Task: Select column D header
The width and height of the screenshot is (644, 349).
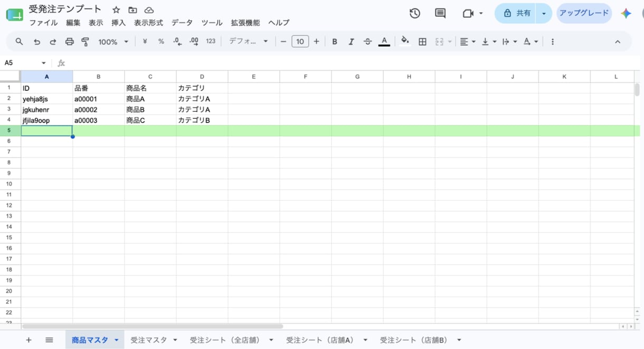Action: pyautogui.click(x=202, y=76)
